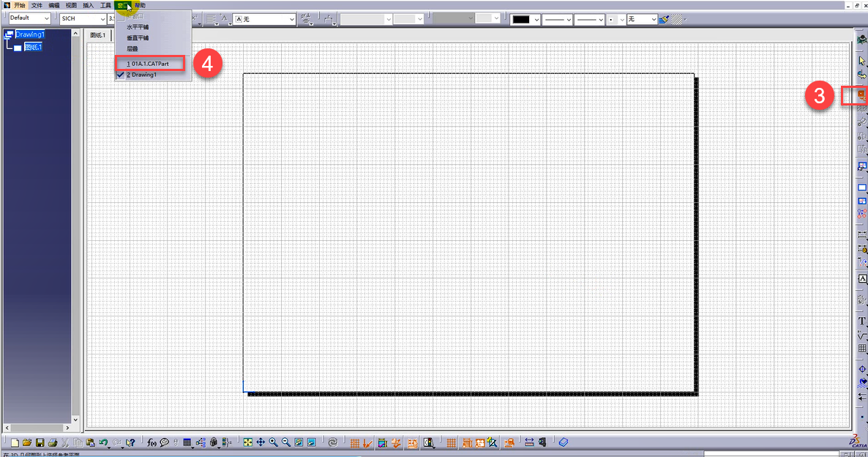Open the formula f(x) tool
This screenshot has height=457, width=868.
(152, 442)
